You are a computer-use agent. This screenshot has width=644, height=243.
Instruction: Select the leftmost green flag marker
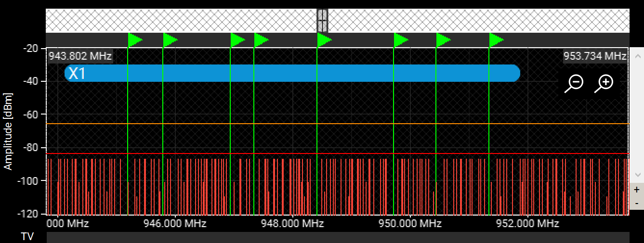click(134, 40)
